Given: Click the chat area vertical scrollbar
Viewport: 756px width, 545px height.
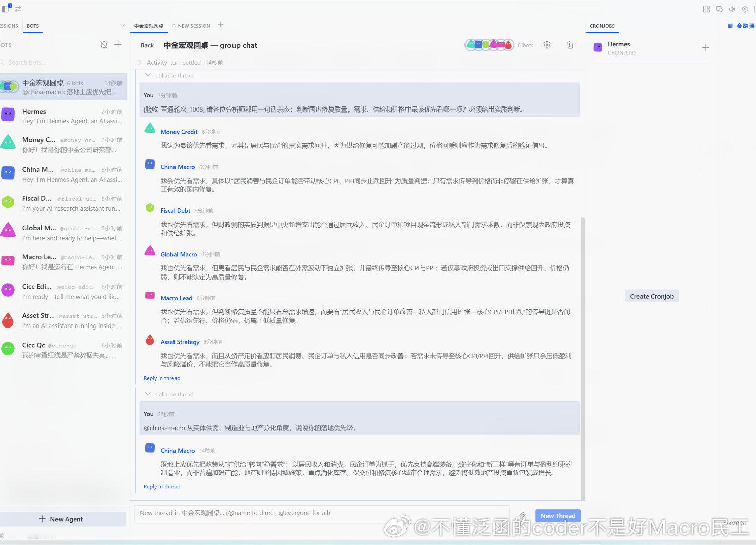Looking at the screenshot, I should pyautogui.click(x=583, y=358).
